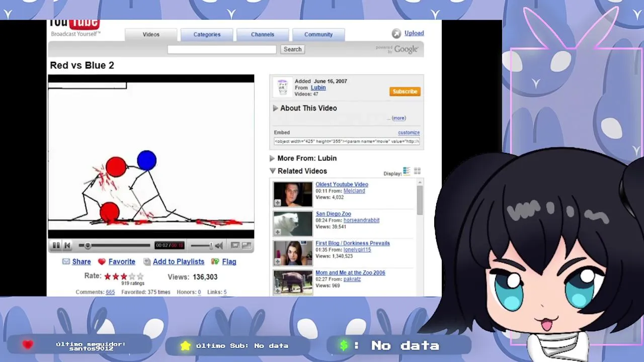
Task: Click Lubin's channel avatar icon
Action: 283,87
